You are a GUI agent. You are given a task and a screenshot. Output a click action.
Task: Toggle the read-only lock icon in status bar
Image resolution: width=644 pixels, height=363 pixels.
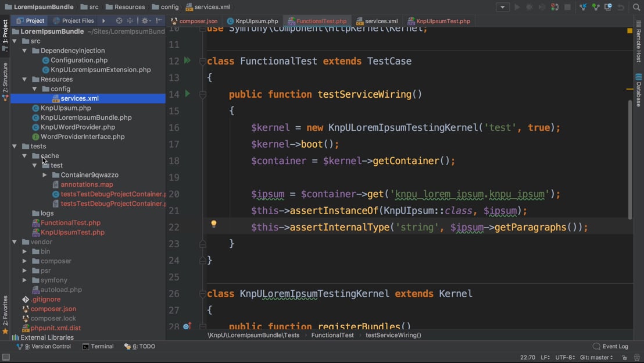point(624,358)
